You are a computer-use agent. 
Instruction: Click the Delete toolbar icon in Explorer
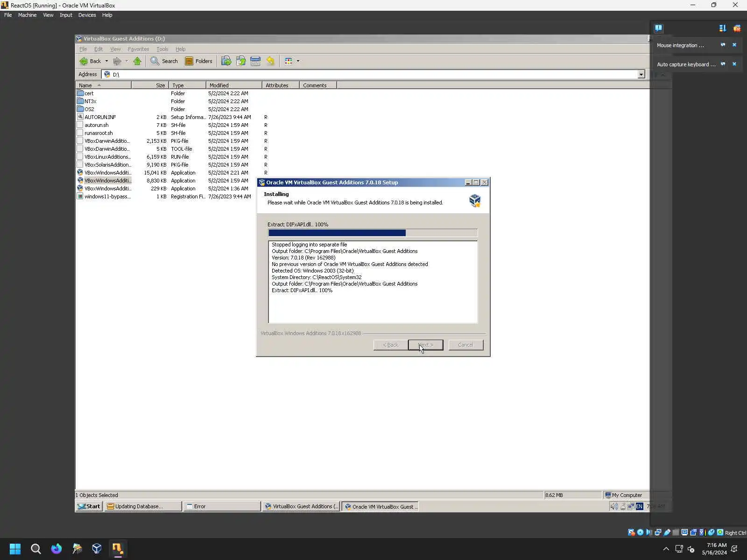point(255,61)
